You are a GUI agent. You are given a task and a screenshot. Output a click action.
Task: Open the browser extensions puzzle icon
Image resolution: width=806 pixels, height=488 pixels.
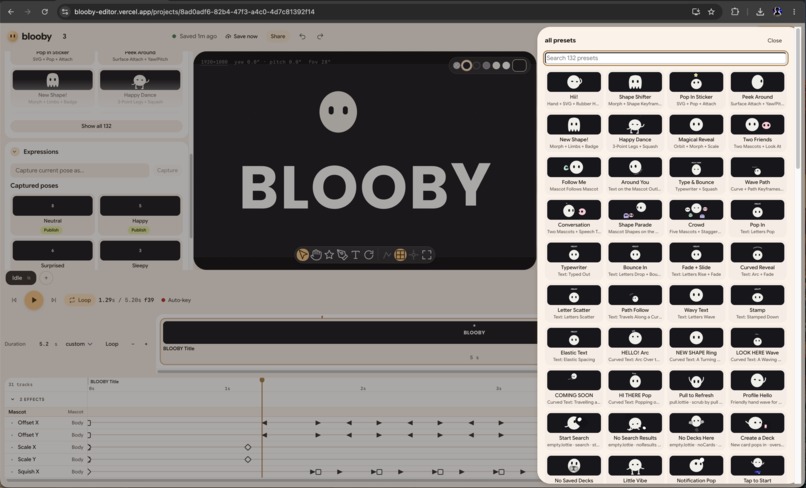735,11
